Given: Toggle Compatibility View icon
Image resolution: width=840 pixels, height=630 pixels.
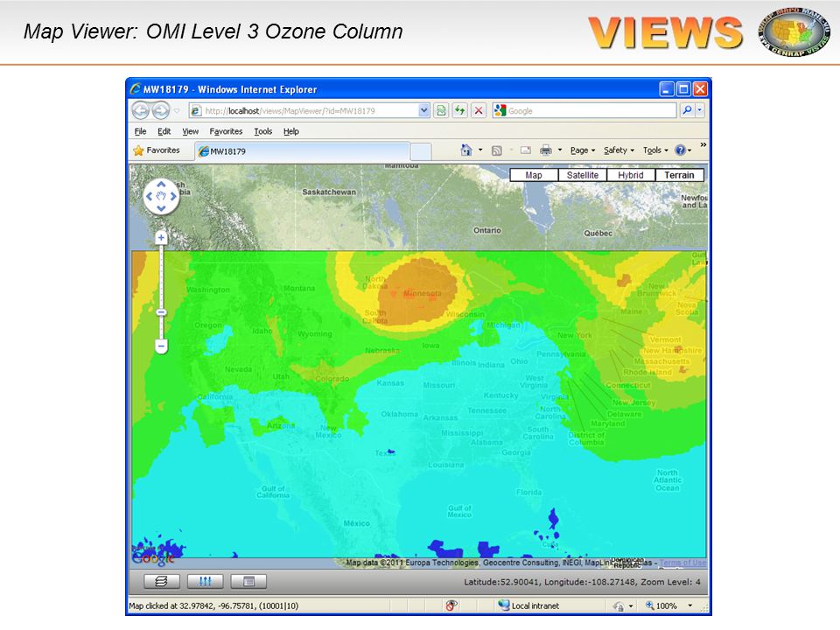Looking at the screenshot, I should click(441, 110).
